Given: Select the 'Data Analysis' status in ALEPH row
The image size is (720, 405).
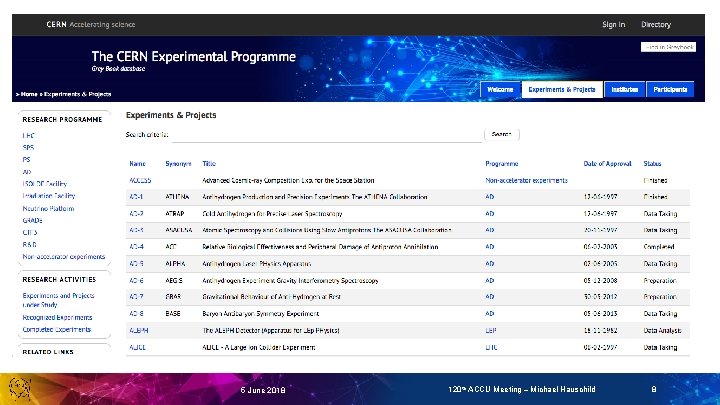Looking at the screenshot, I should [x=662, y=330].
